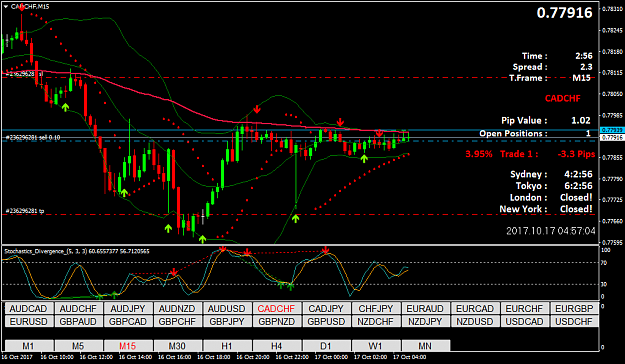Open USDCAD chart
The image size is (625, 364).
point(524,321)
